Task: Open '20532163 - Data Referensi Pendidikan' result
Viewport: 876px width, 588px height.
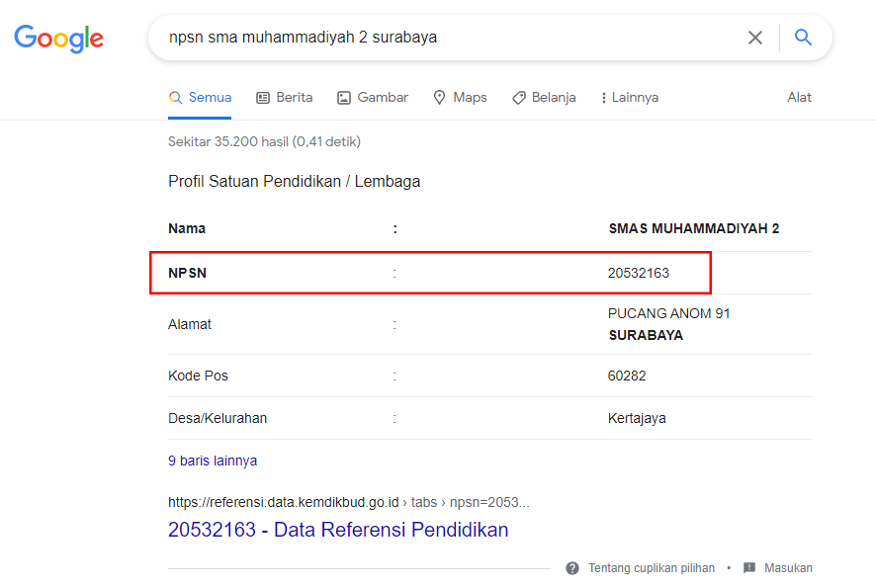Action: (338, 530)
